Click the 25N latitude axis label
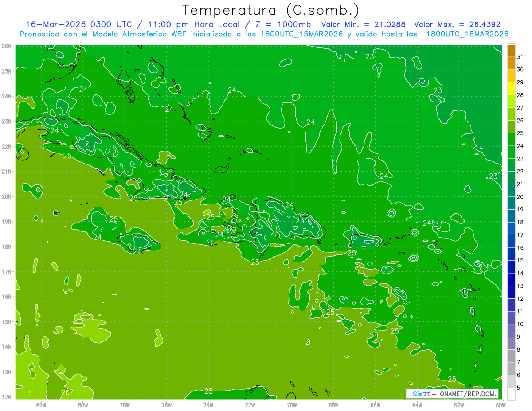Image resolution: width=532 pixels, height=411 pixels. click(6, 71)
